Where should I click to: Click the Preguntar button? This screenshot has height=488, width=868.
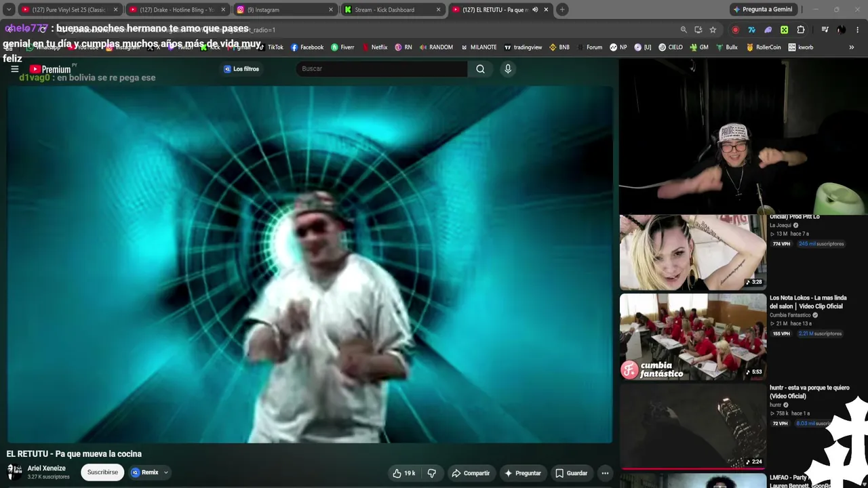click(523, 473)
